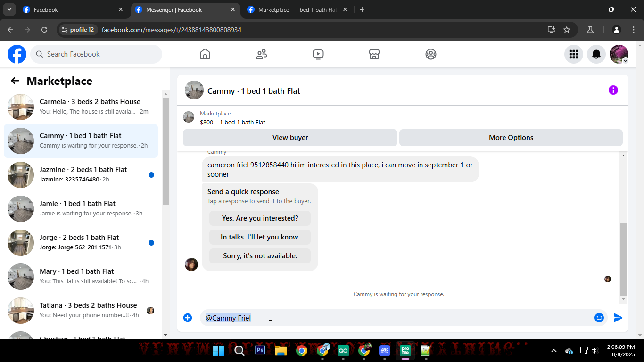Open conversation info purple icon
644x362 pixels.
pos(613,90)
